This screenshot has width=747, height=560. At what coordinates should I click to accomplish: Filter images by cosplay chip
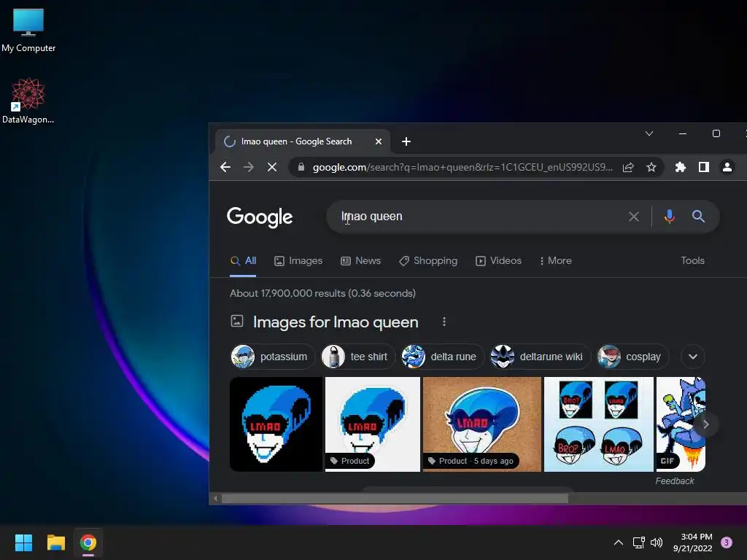[632, 357]
